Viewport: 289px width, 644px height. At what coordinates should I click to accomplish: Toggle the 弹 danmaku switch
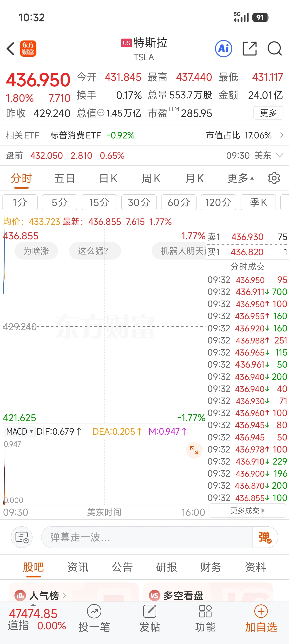point(265,537)
